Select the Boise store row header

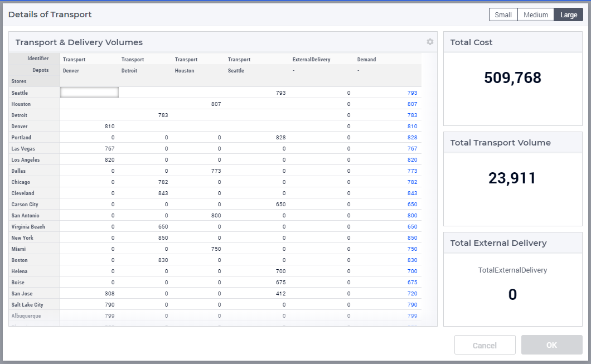[35, 282]
